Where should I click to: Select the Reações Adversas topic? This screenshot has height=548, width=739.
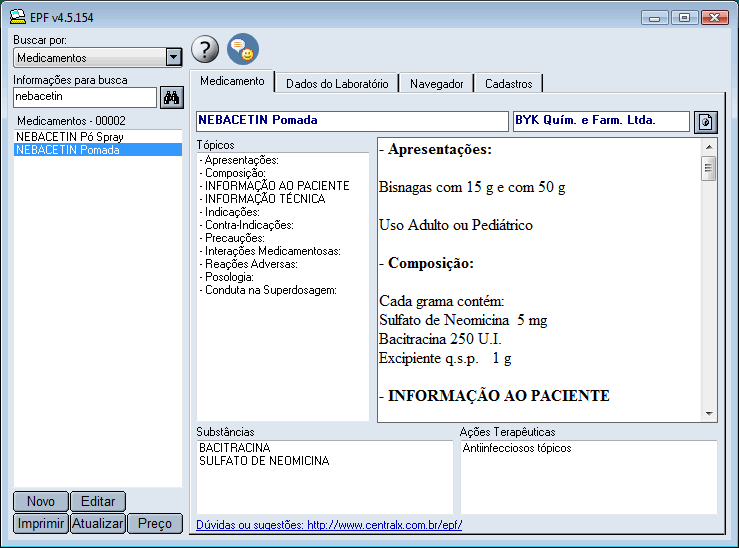pos(248,264)
